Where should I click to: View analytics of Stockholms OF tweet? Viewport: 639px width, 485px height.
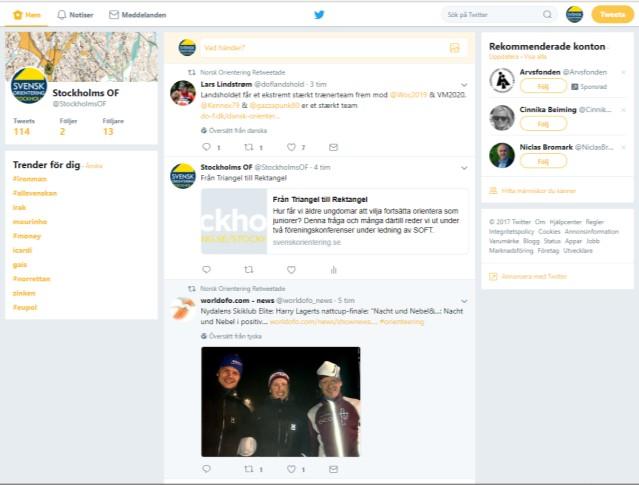point(333,269)
